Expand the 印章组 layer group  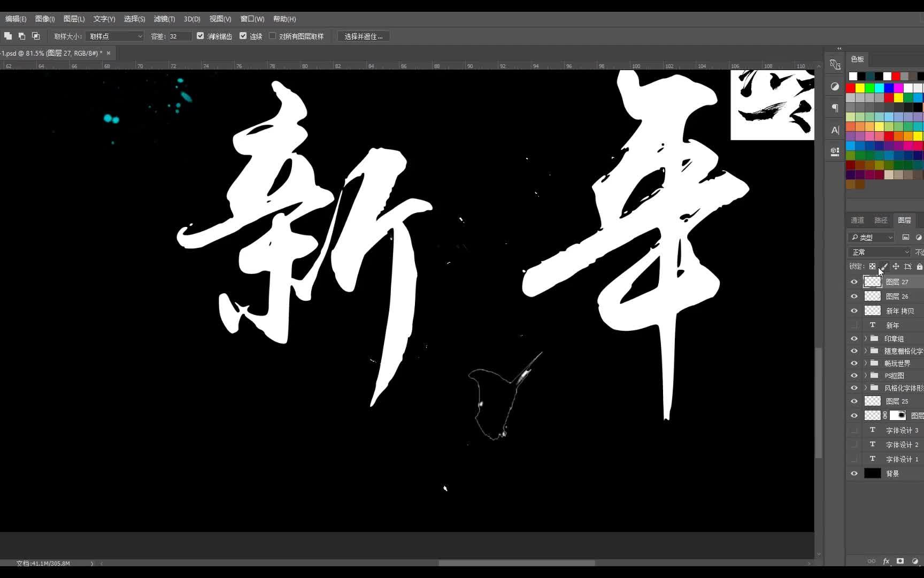865,338
